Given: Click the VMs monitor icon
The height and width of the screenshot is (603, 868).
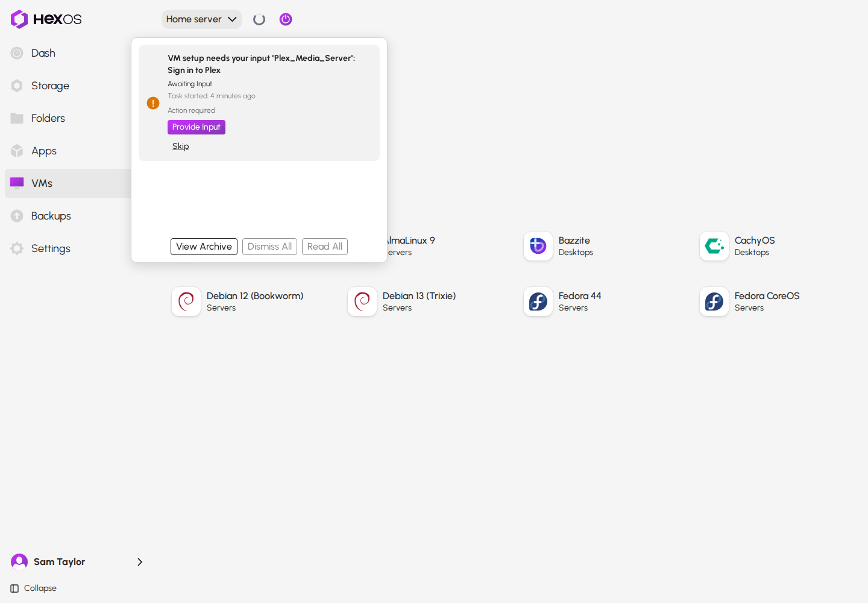Looking at the screenshot, I should [x=17, y=183].
